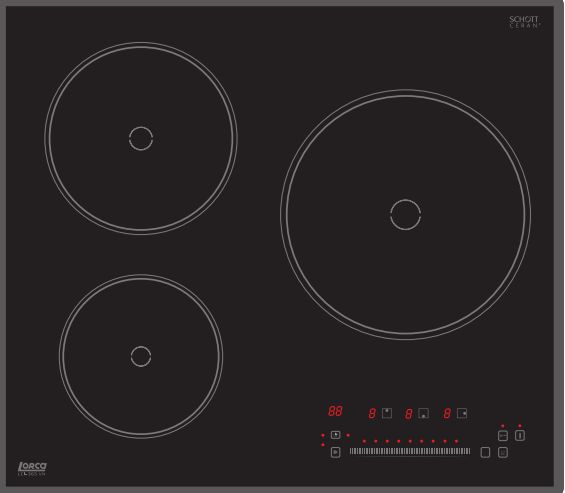
Task: Select the right zone selector icon
Action: click(462, 413)
